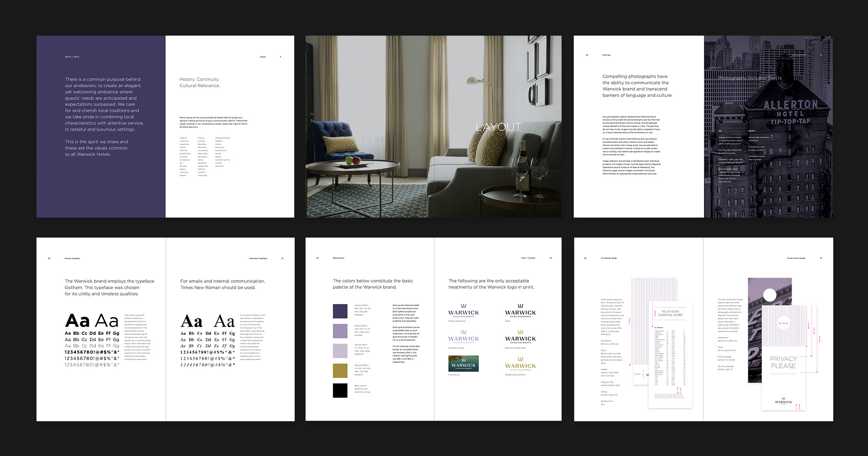Click the Privacy Please door hanger
Viewport: 868px width, 456px height.
(x=783, y=362)
